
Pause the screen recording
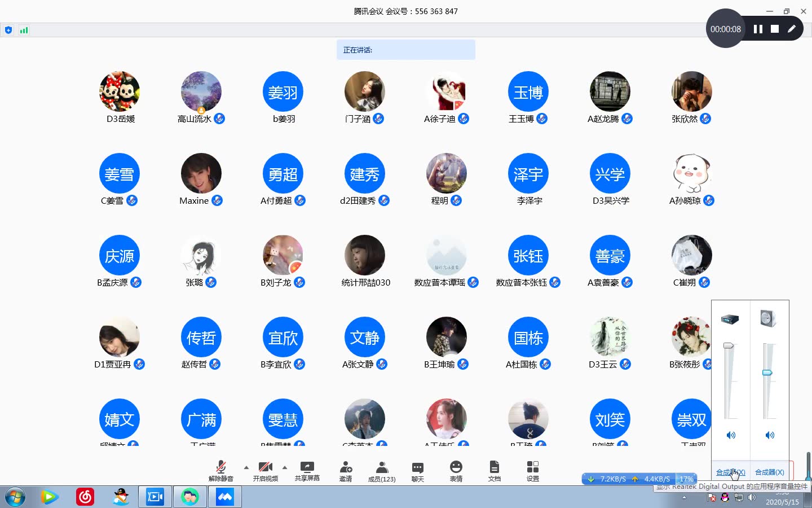(758, 29)
